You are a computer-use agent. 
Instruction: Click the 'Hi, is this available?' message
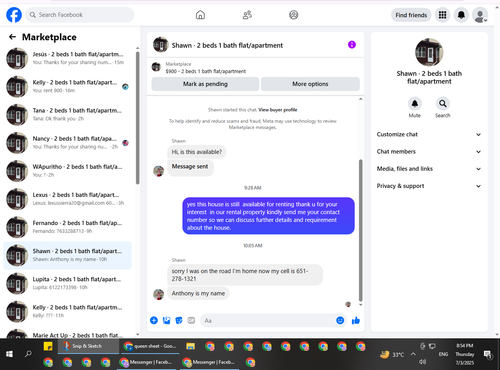197,152
